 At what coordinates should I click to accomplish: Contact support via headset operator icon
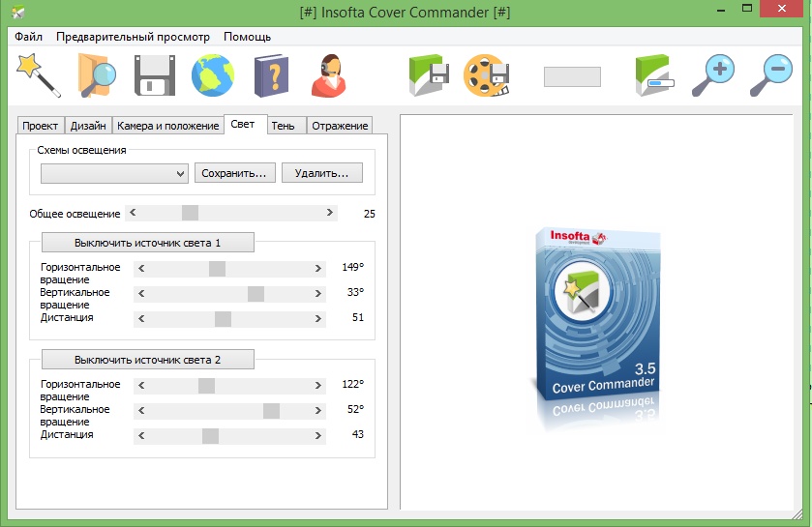[328, 75]
